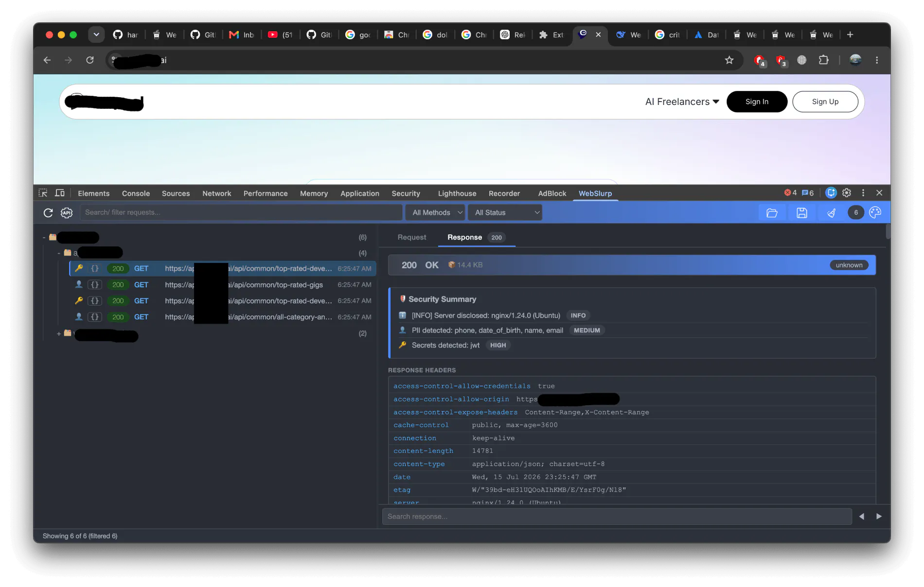Click the MEDIUM severity badge for PII
This screenshot has width=924, height=587.
[x=587, y=330]
